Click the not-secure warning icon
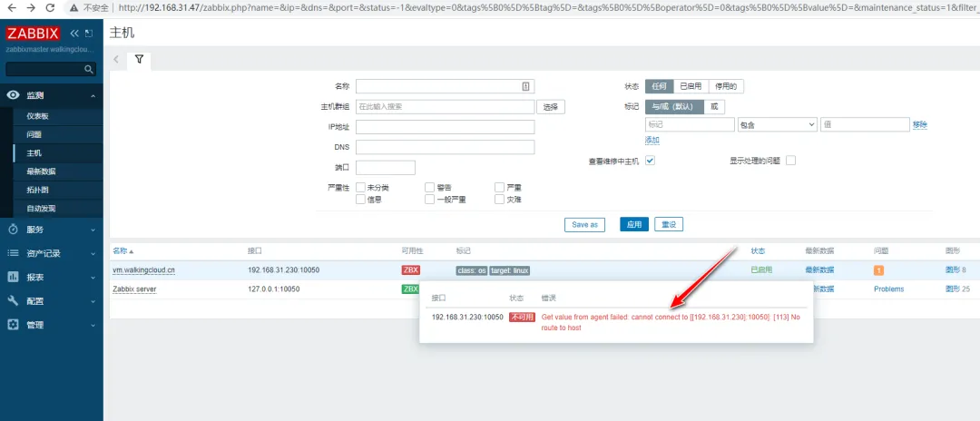This screenshot has width=980, height=421. coord(73,8)
